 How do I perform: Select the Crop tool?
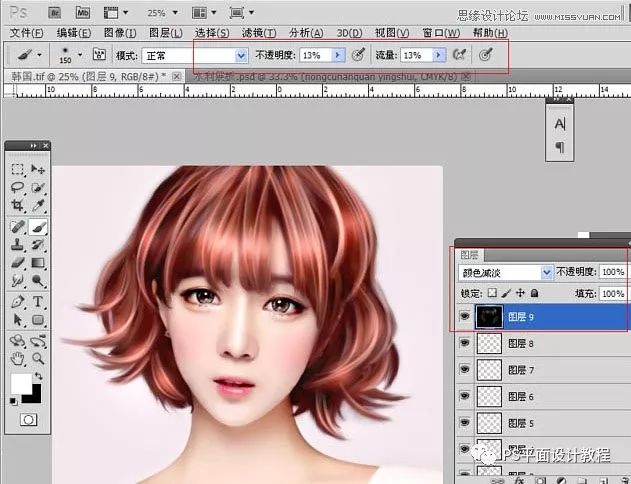(x=18, y=205)
